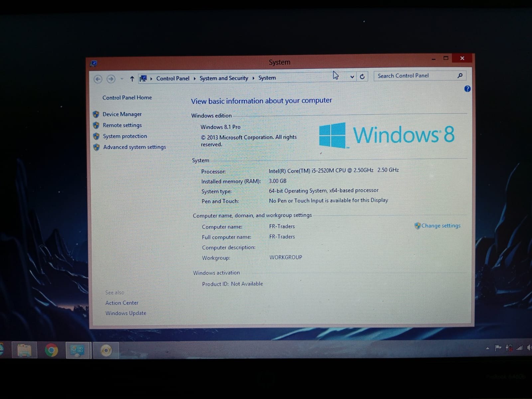
Task: Click the System window title bar icon
Action: pyautogui.click(x=94, y=63)
